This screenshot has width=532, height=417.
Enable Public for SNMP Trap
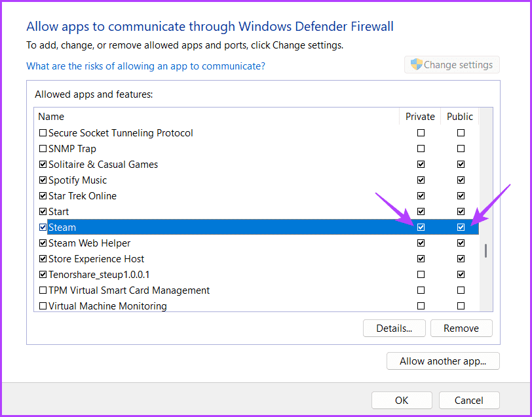click(x=461, y=149)
